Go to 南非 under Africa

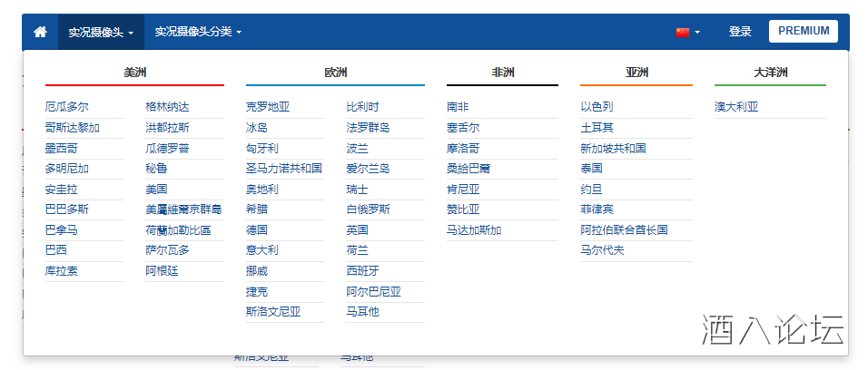pos(458,107)
